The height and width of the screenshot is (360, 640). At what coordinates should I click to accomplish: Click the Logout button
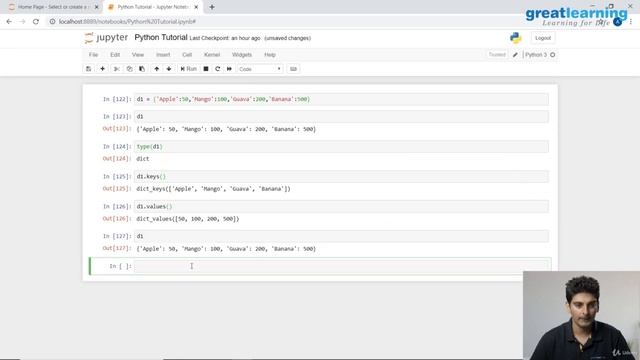543,38
